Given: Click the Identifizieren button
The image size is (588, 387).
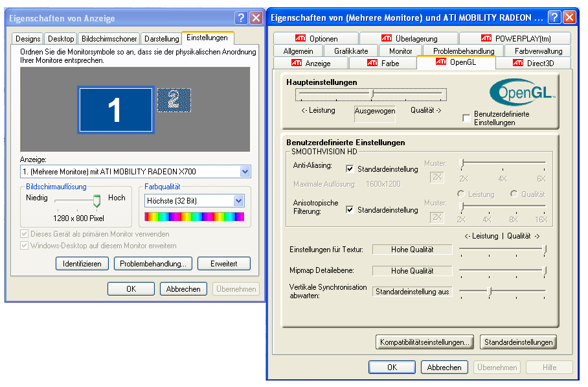Looking at the screenshot, I should click(82, 263).
